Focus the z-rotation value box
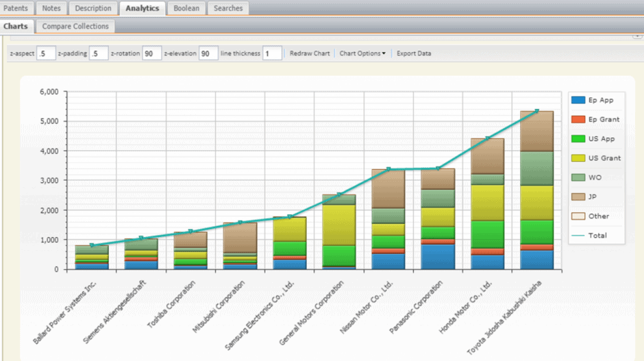 pyautogui.click(x=152, y=53)
